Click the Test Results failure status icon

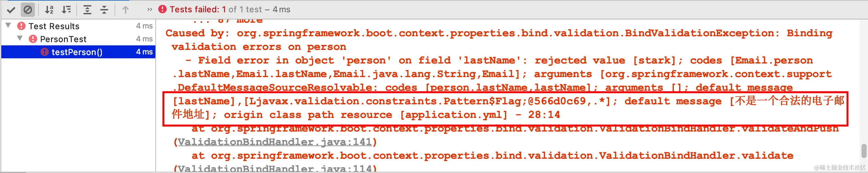21,26
